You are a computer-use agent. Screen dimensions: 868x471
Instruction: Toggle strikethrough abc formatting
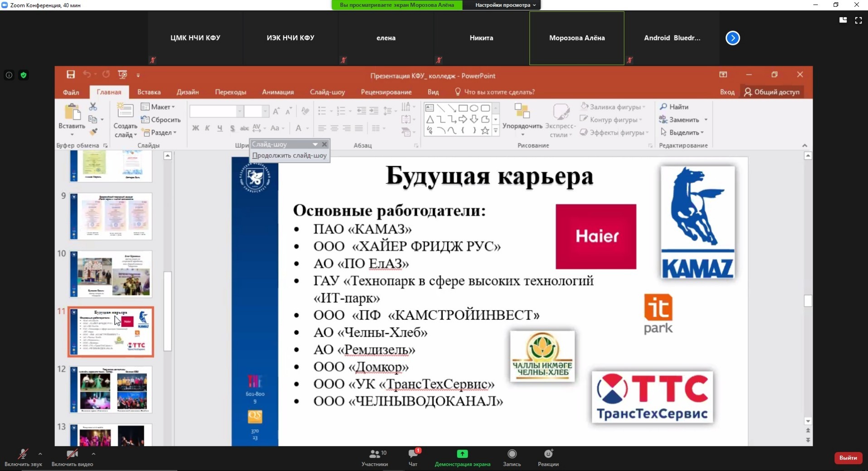tap(244, 128)
